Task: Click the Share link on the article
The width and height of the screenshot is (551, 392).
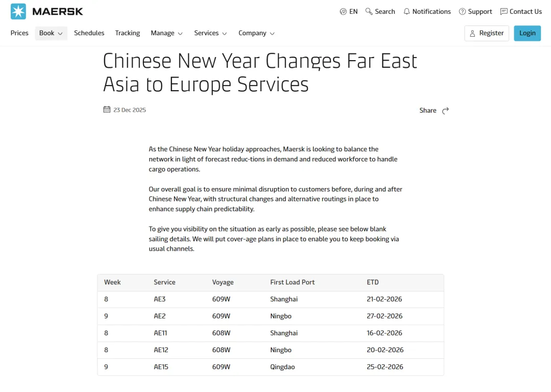Action: 428,110
